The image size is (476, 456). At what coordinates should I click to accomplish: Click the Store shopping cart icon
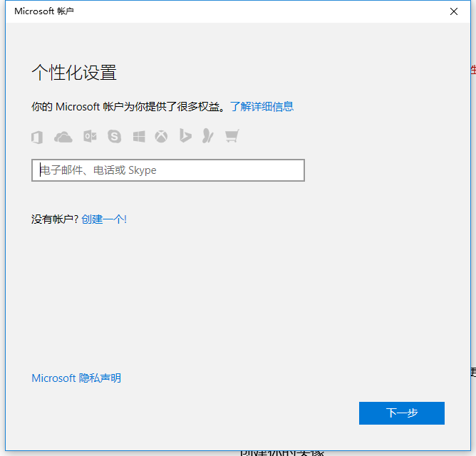[x=231, y=136]
